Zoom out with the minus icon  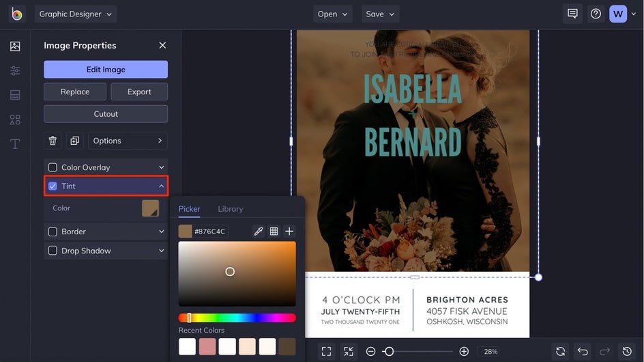[x=371, y=351]
